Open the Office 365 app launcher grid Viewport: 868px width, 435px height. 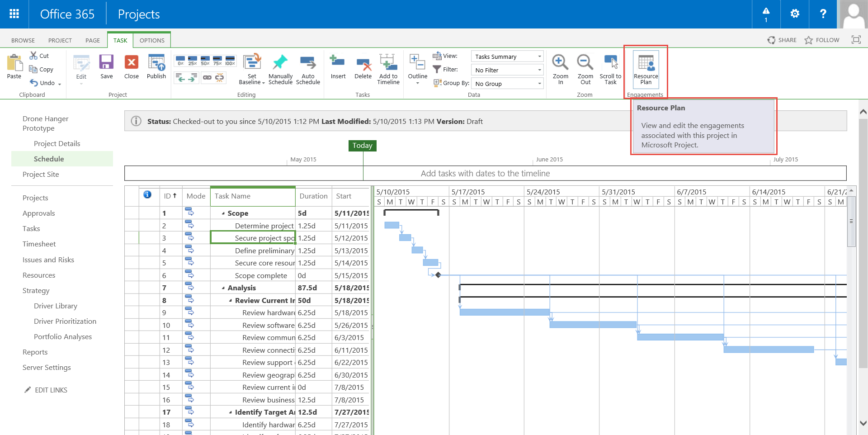tap(14, 14)
